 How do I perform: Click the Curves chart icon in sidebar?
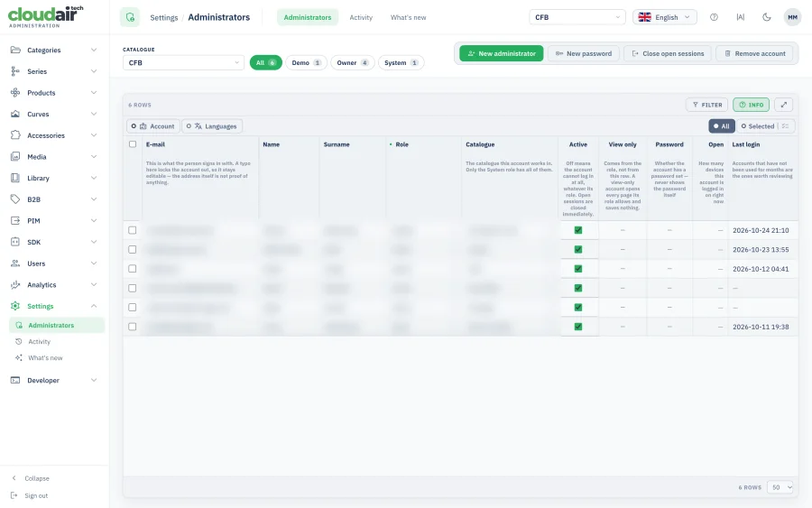point(15,114)
